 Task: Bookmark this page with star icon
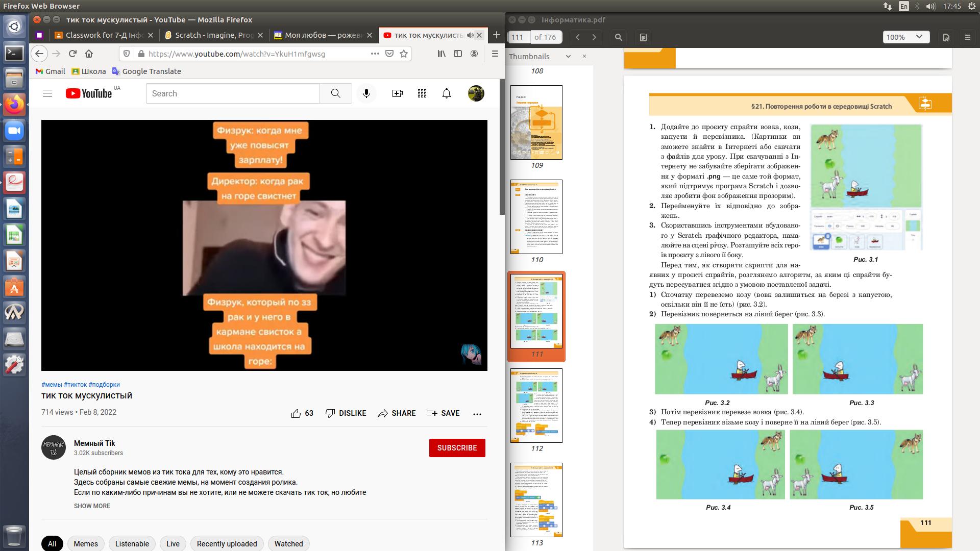click(x=404, y=54)
